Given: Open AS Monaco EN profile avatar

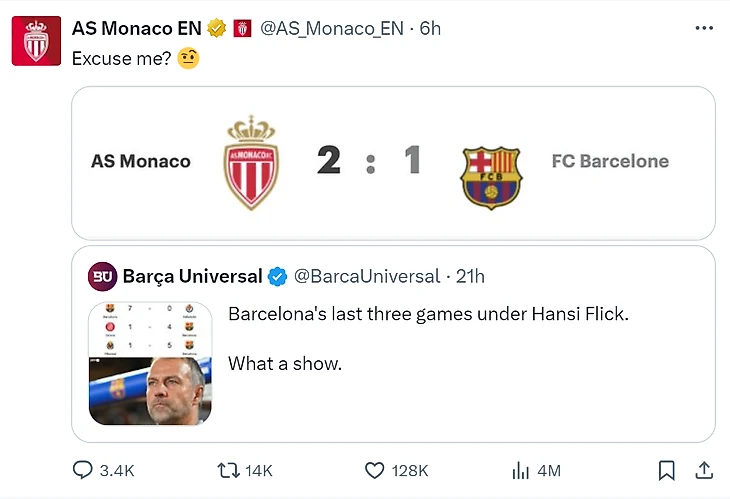Looking at the screenshot, I should pos(36,42).
